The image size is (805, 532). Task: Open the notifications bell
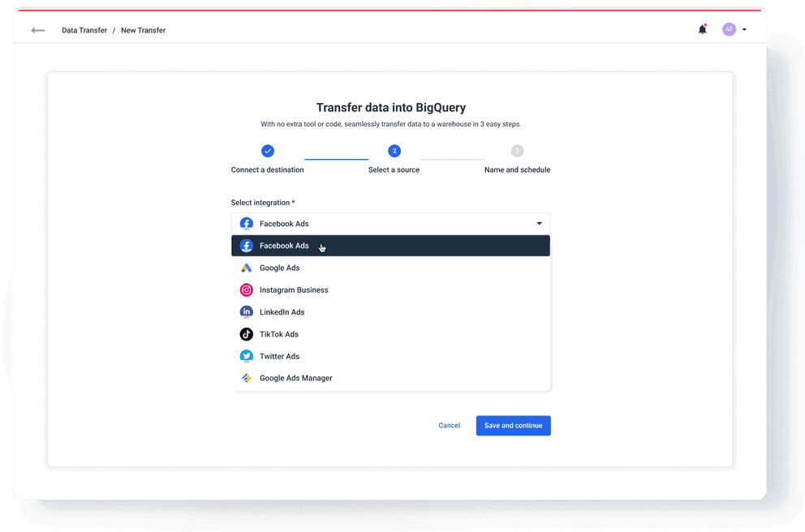[x=701, y=29]
